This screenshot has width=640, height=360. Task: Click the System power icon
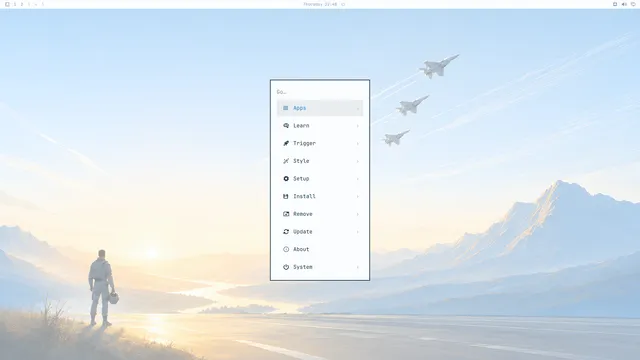[x=286, y=267]
